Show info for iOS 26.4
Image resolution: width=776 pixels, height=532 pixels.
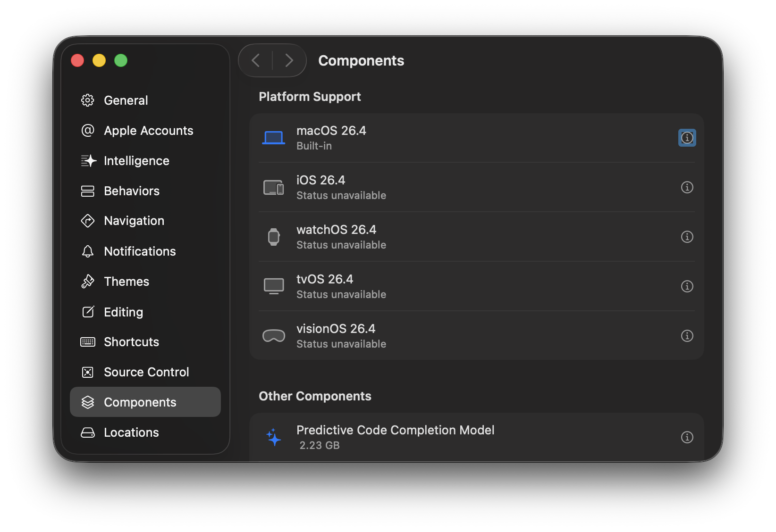click(687, 187)
